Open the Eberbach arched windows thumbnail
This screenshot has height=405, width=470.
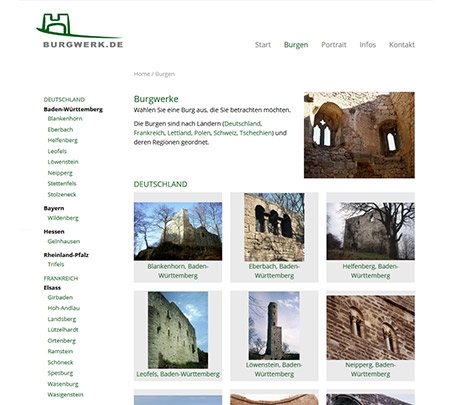[x=274, y=227]
